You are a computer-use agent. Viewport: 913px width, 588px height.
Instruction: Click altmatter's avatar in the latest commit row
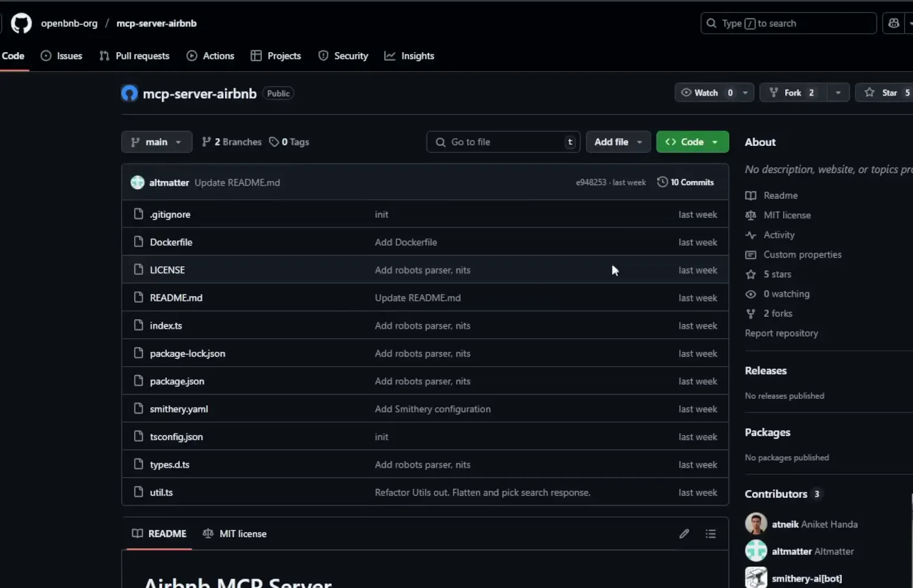pos(138,182)
